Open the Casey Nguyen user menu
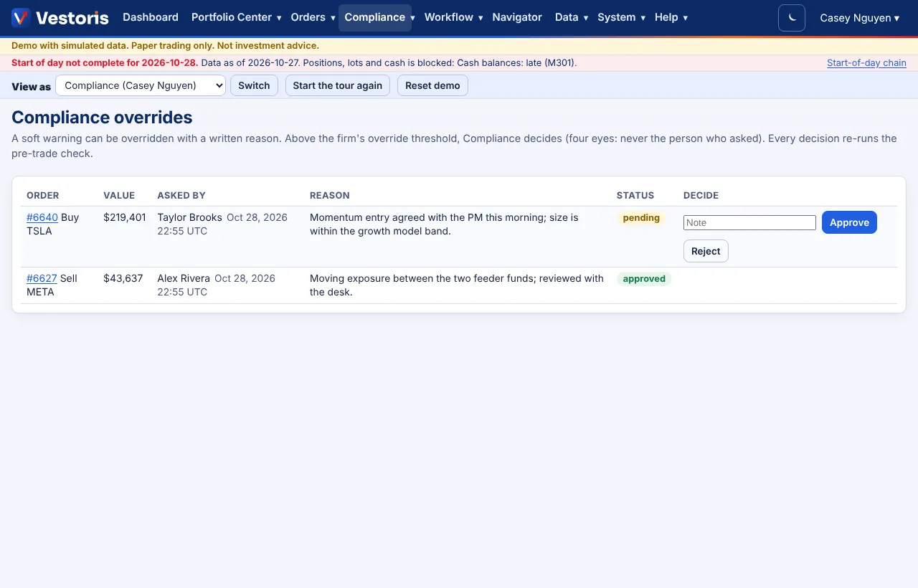The height and width of the screenshot is (588, 918). coord(859,18)
